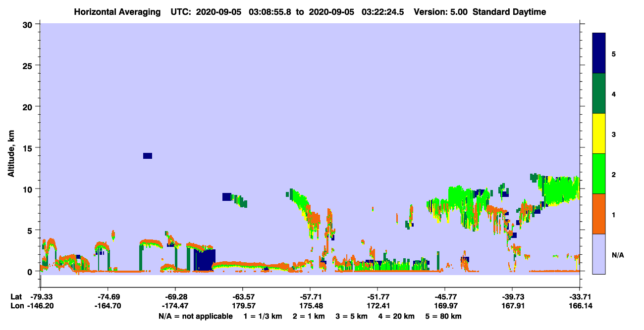Image resolution: width=644 pixels, height=330 pixels.
Task: Click the latitude value -45.77
Action: [444, 297]
